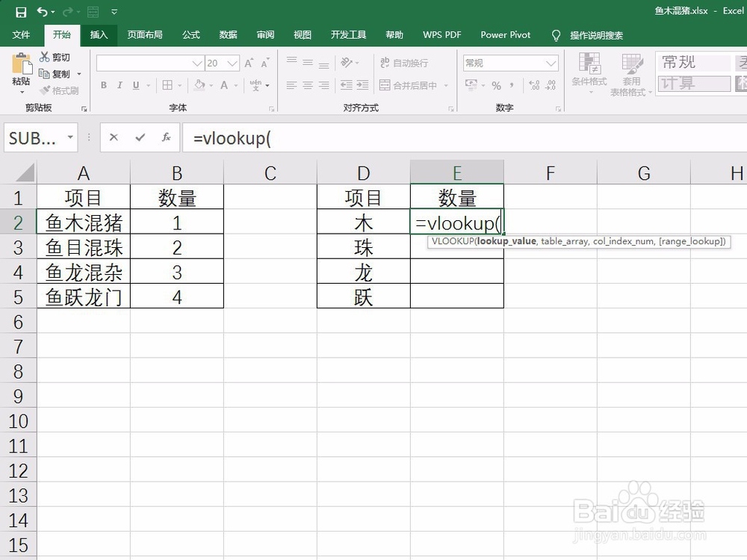Toggle bold formatting

(x=103, y=85)
